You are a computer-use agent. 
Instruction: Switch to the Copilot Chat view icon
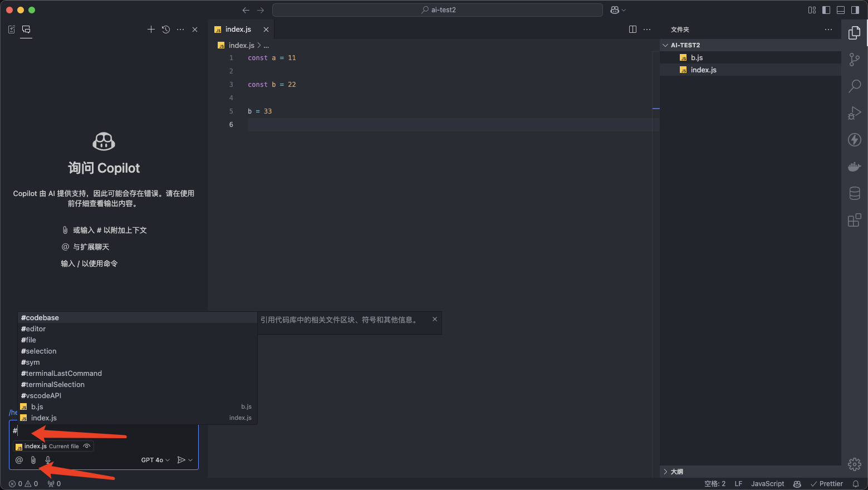[26, 30]
